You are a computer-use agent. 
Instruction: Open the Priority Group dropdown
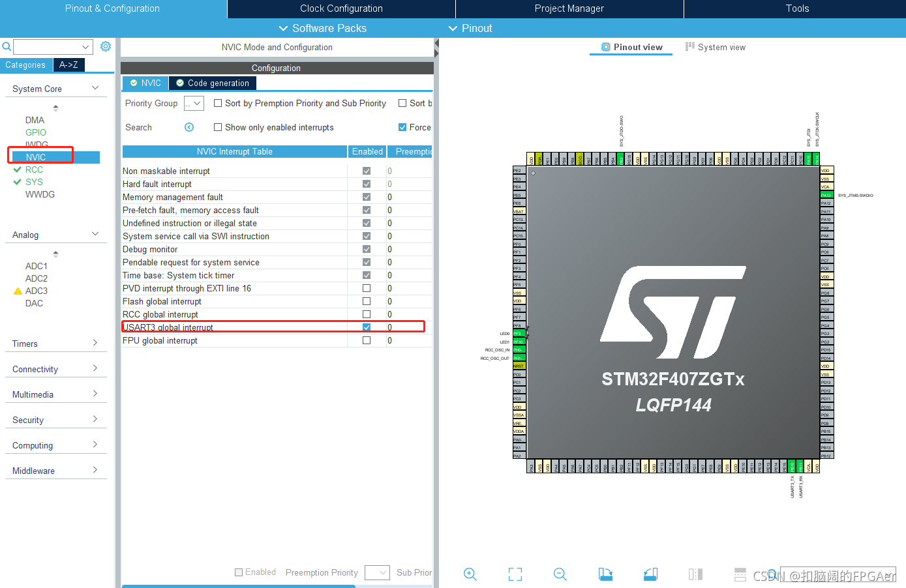coord(194,103)
